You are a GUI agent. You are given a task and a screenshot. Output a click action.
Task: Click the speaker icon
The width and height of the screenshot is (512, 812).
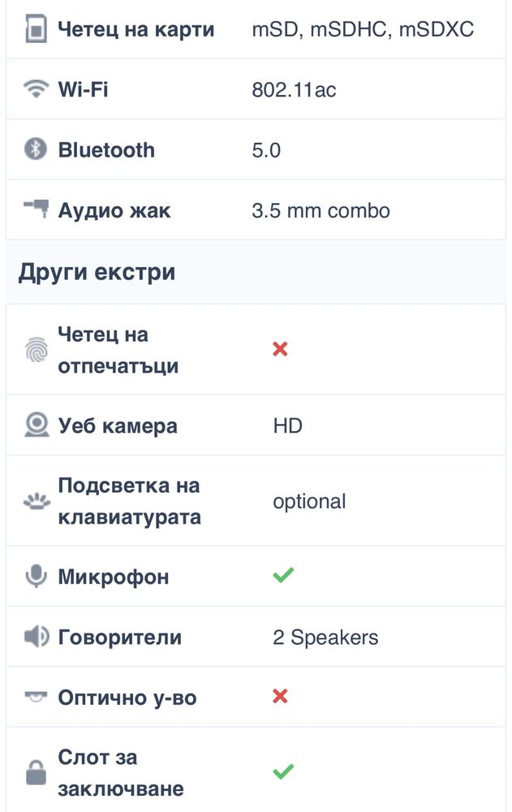pos(37,636)
